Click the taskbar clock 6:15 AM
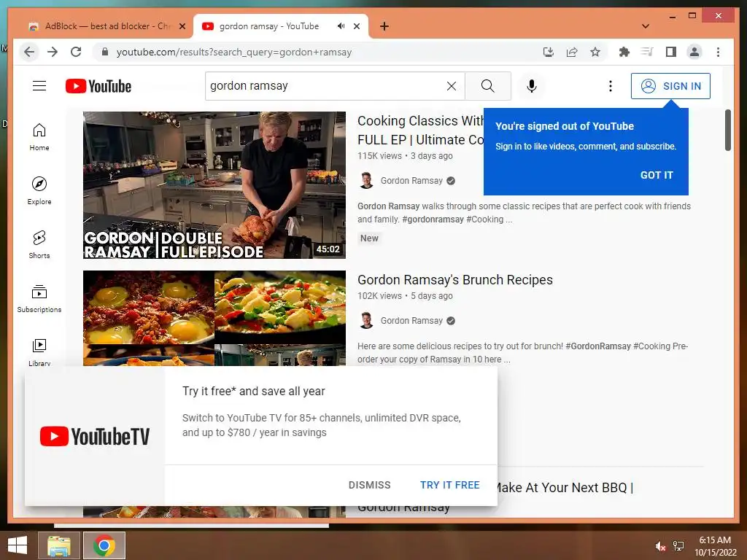747x560 pixels. 715,540
